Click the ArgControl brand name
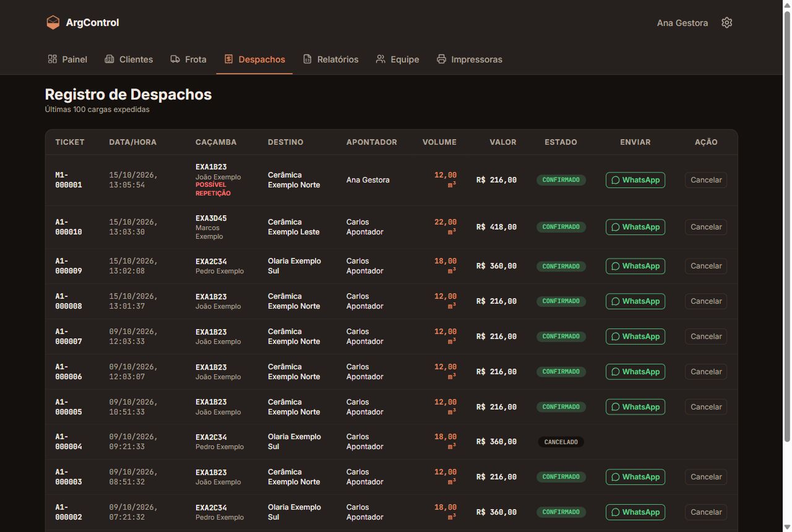The width and height of the screenshot is (792, 532). tap(92, 23)
